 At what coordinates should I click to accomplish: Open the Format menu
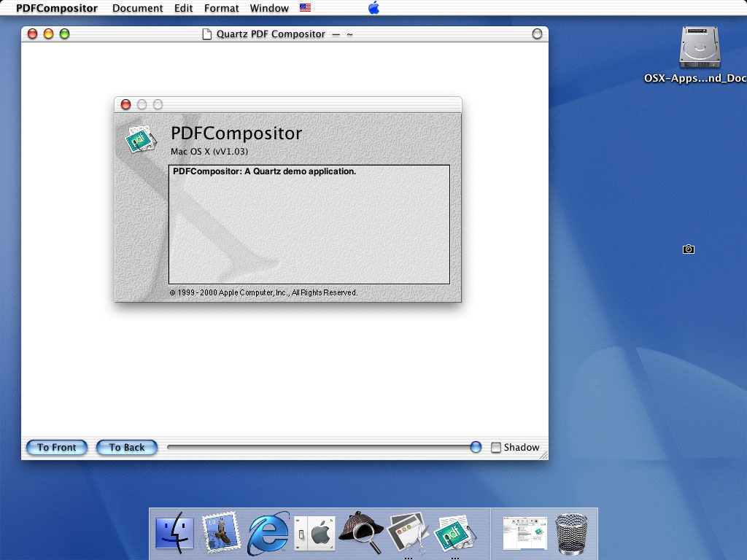point(222,8)
